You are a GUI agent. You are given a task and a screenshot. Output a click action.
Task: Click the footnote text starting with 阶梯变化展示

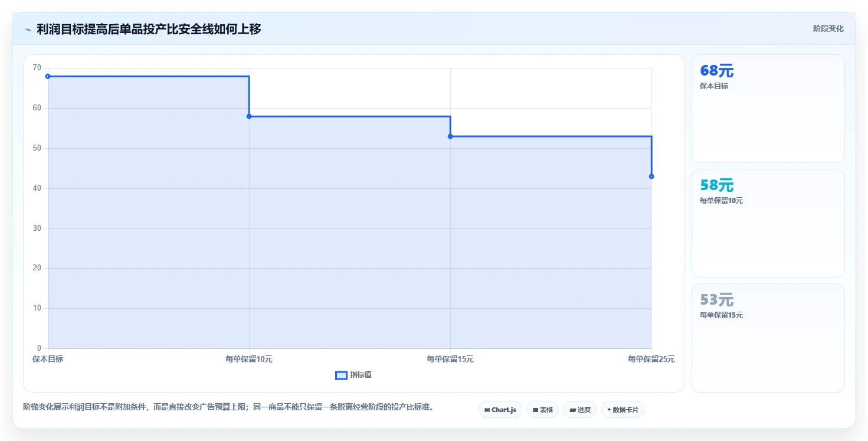(x=228, y=407)
